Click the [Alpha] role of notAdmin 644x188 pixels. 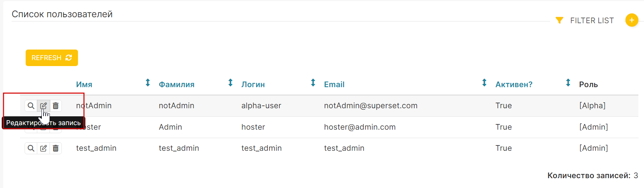(x=592, y=105)
